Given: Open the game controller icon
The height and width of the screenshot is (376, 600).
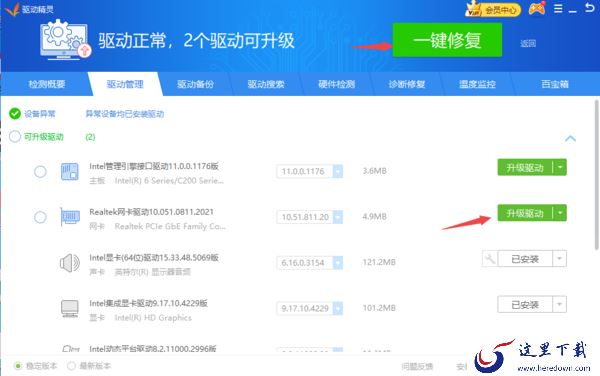Looking at the screenshot, I should 537,8.
